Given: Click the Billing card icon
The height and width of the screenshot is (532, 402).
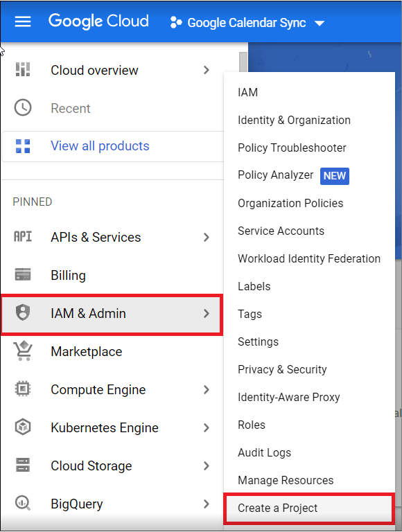Looking at the screenshot, I should (x=23, y=274).
